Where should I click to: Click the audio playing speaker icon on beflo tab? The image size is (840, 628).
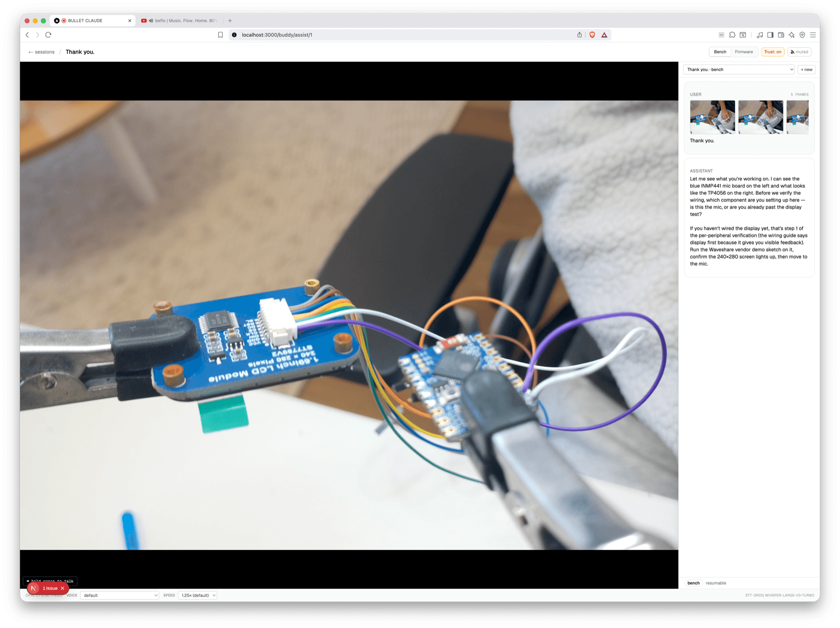151,21
